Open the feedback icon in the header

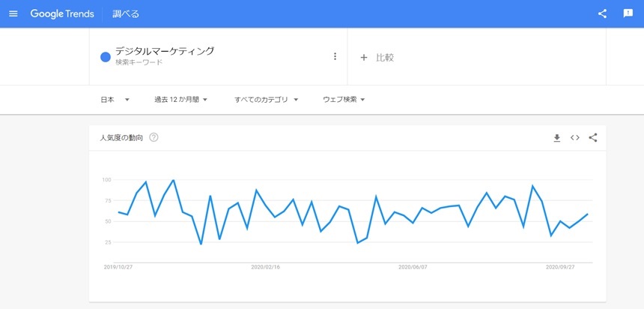point(628,13)
